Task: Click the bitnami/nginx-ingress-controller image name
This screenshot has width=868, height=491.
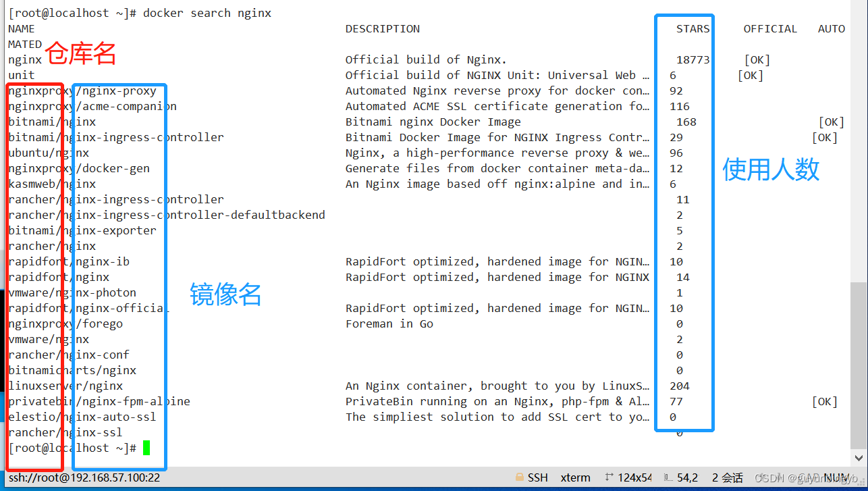Action: tap(116, 137)
